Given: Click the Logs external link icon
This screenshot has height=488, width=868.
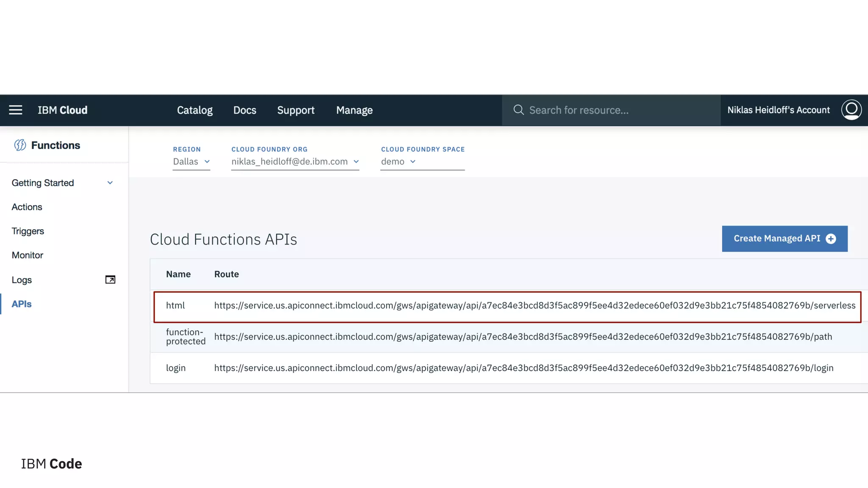Looking at the screenshot, I should point(110,280).
